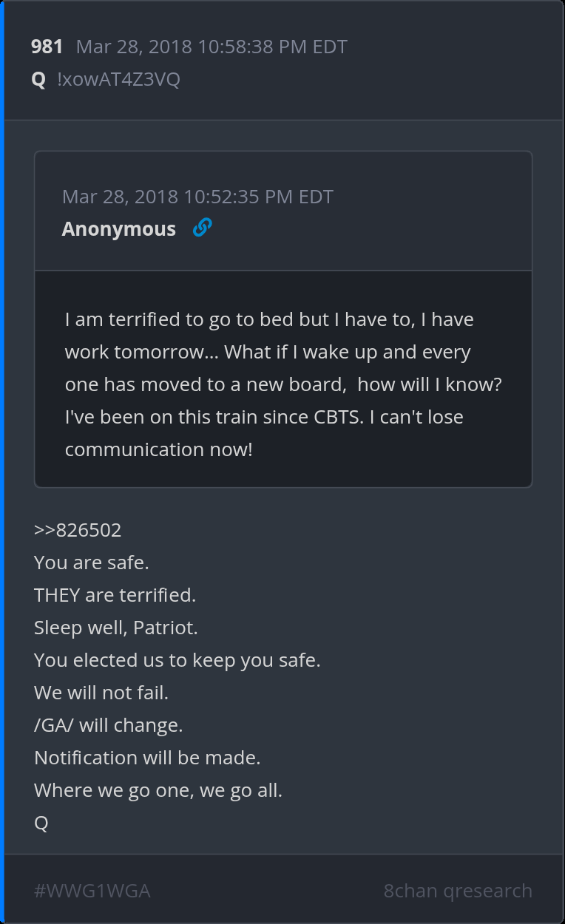Image resolution: width=565 pixels, height=924 pixels.
Task: Click "Notification will be made." text
Action: coord(147,758)
